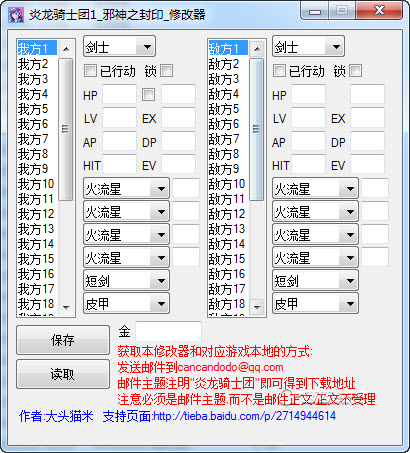Click the enemy list scroll-down arrow

click(x=257, y=307)
